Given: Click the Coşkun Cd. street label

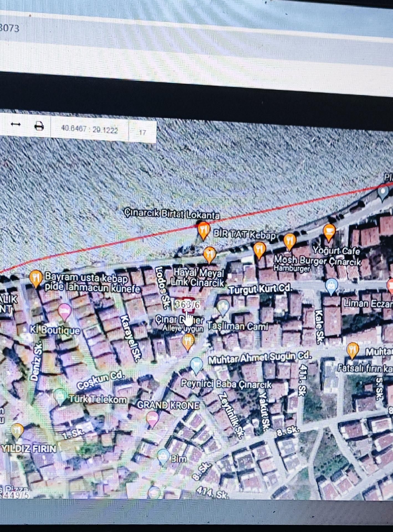Looking at the screenshot, I should (x=101, y=380).
